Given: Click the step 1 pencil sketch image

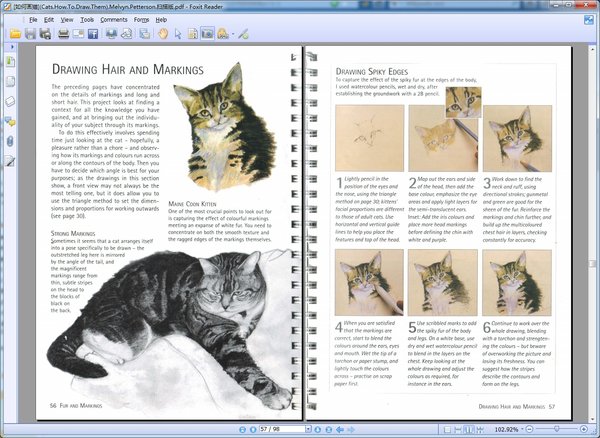Looking at the screenshot, I should (x=370, y=138).
